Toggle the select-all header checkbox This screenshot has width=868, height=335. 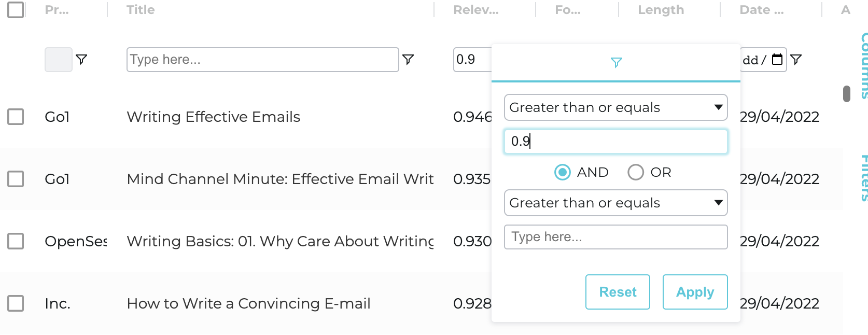pyautogui.click(x=16, y=10)
